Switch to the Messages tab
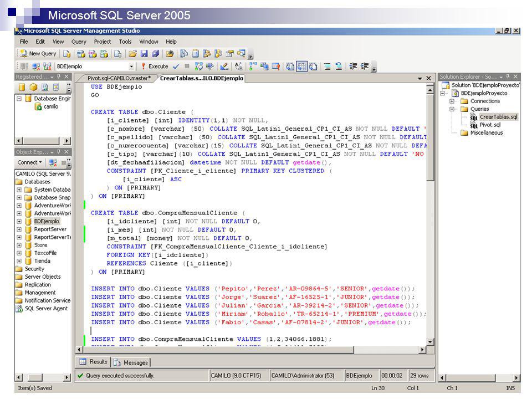 coord(131,362)
